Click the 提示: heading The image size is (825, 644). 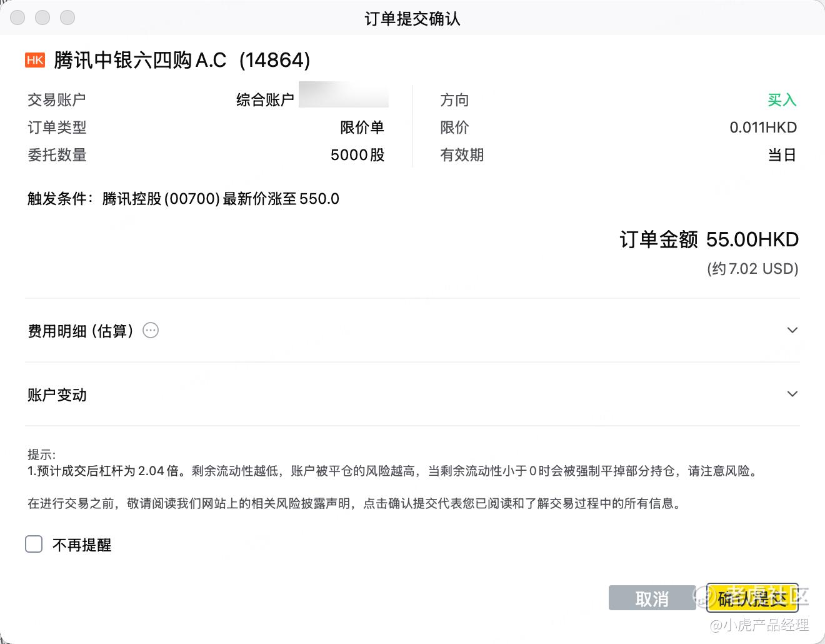coord(41,455)
